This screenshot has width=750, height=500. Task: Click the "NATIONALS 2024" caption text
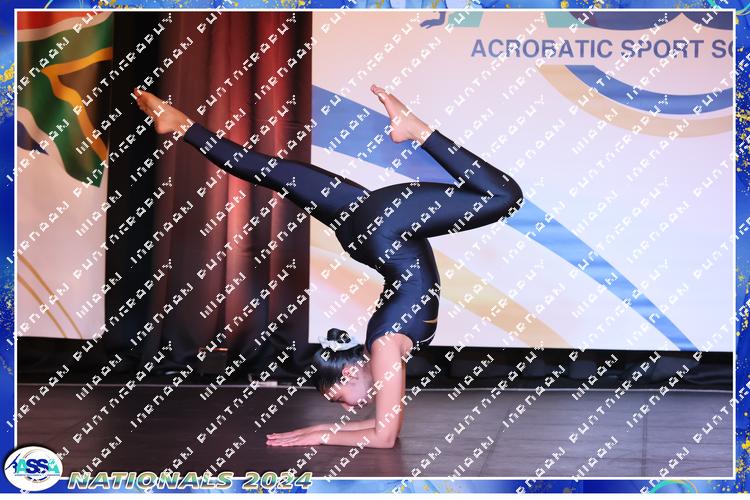click(x=190, y=480)
